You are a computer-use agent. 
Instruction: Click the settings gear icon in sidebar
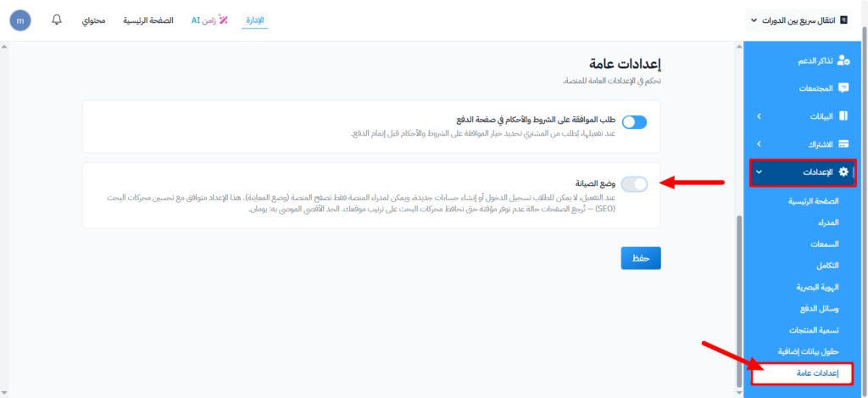pyautogui.click(x=843, y=172)
